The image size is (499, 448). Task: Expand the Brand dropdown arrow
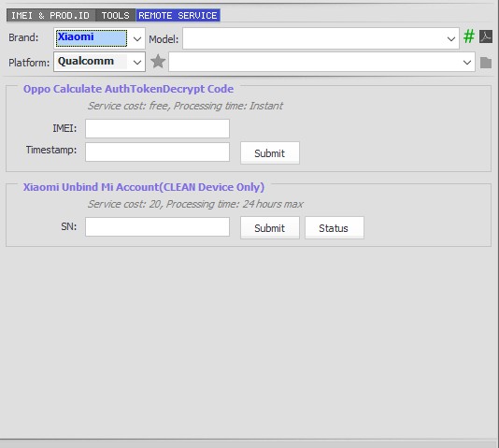[137, 39]
